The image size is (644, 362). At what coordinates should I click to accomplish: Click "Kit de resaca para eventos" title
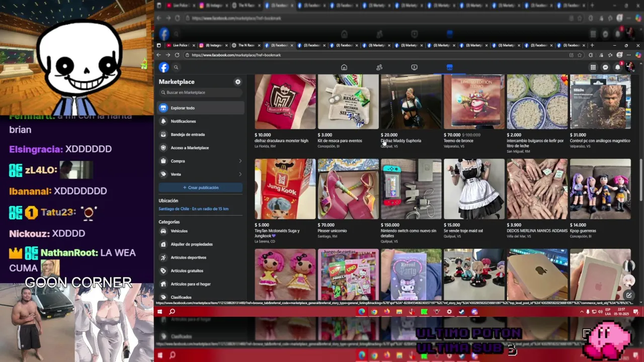(x=340, y=141)
